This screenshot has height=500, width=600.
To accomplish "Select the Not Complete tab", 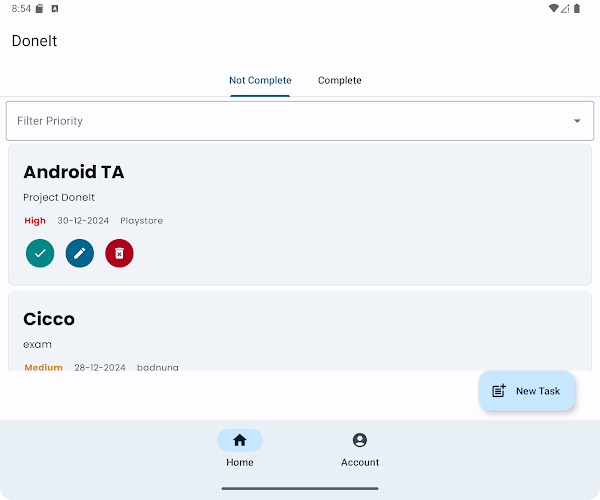I will tap(260, 80).
